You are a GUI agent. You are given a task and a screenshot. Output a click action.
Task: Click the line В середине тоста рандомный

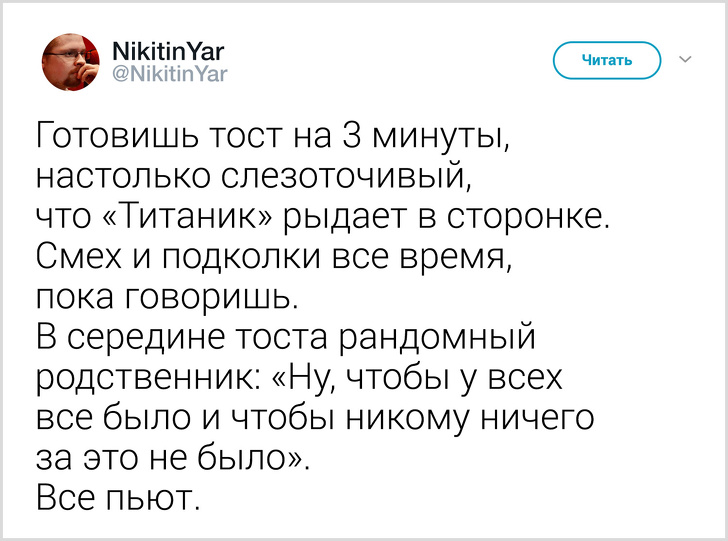click(287, 339)
